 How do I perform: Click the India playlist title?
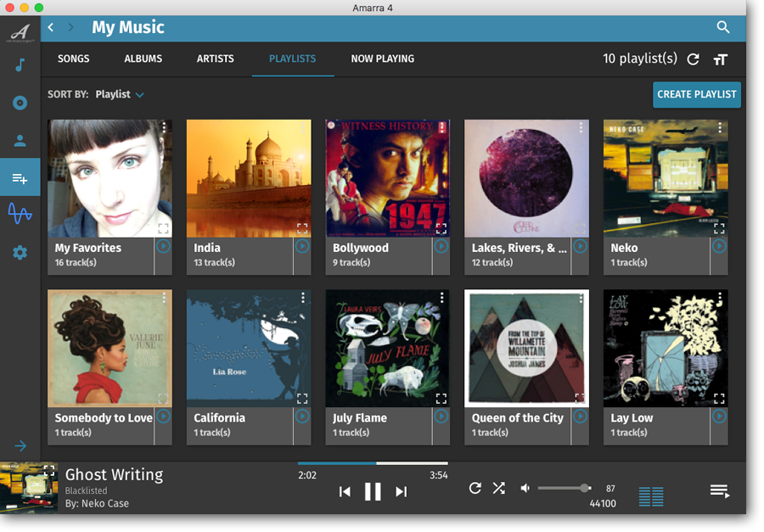(207, 248)
